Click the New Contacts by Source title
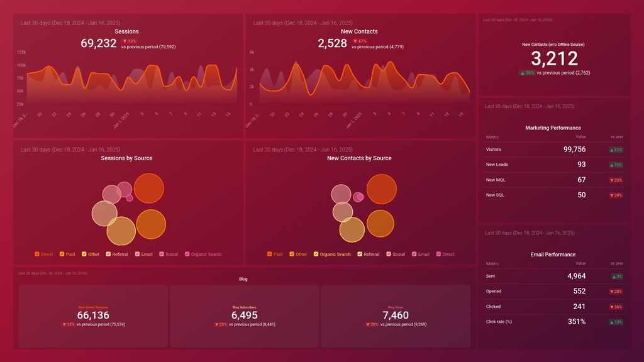 click(x=359, y=158)
